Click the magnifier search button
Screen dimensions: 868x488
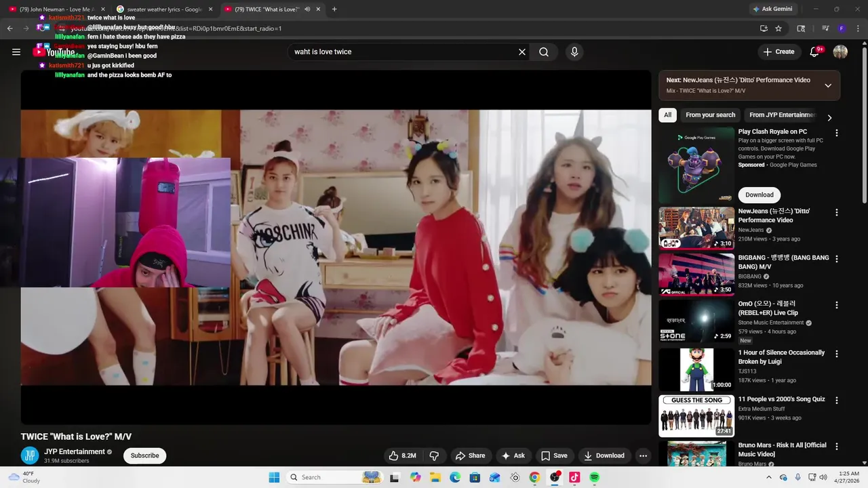544,52
